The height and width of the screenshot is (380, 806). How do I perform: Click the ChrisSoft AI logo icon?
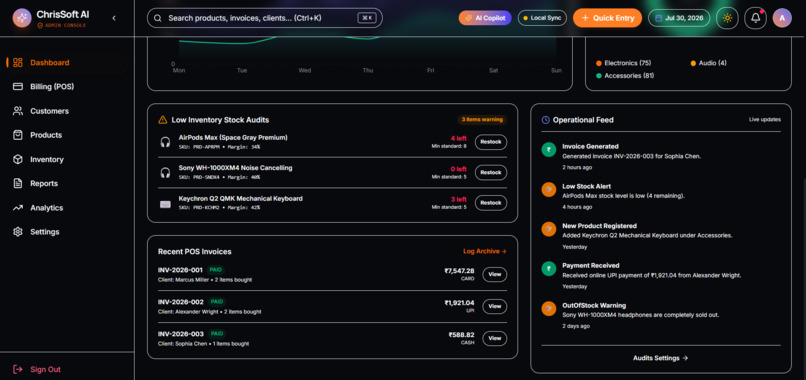point(22,18)
